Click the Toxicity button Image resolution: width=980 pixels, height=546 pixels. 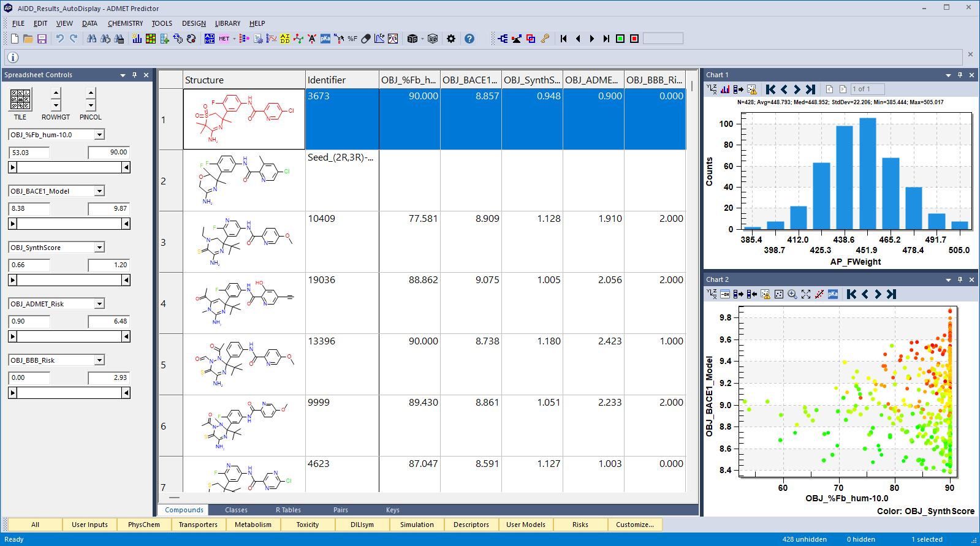308,525
